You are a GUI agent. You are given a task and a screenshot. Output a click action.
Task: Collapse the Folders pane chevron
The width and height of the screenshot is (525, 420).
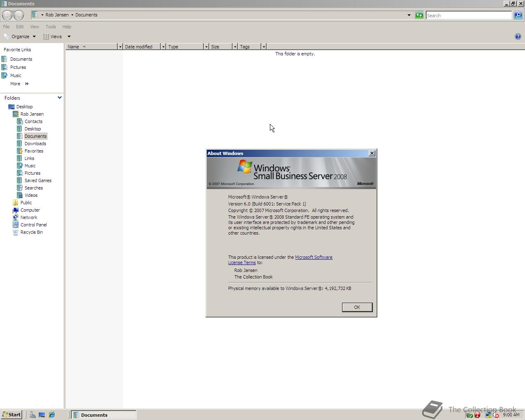coord(59,98)
